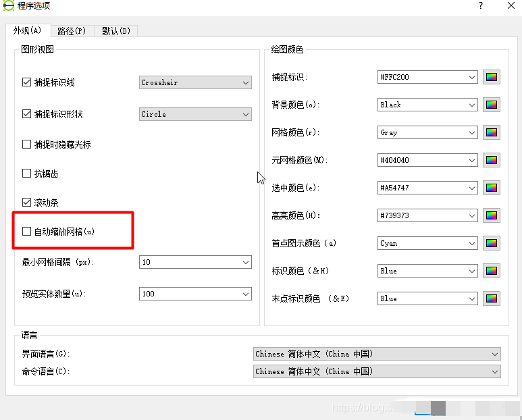Open color picker for 网格颜色

click(491, 132)
